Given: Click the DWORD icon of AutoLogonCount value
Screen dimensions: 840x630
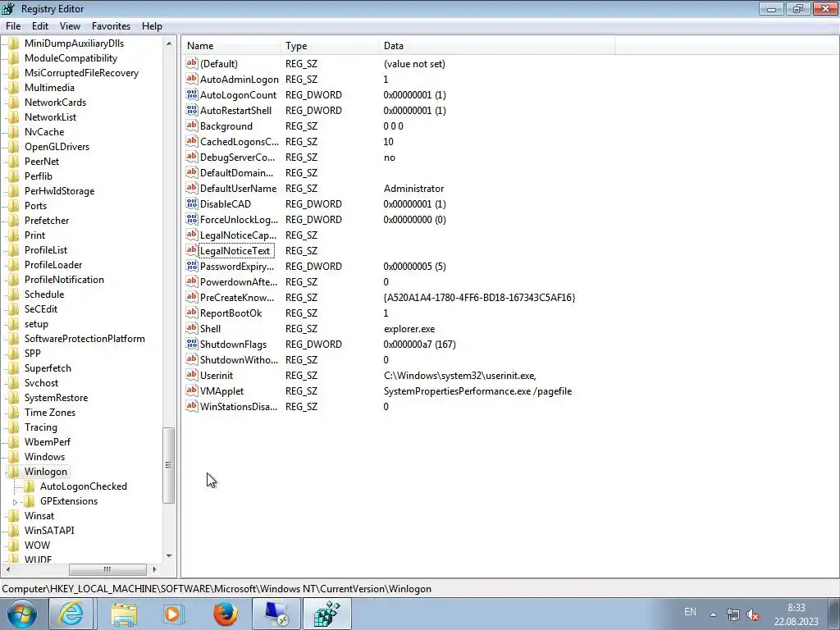Looking at the screenshot, I should [x=192, y=95].
